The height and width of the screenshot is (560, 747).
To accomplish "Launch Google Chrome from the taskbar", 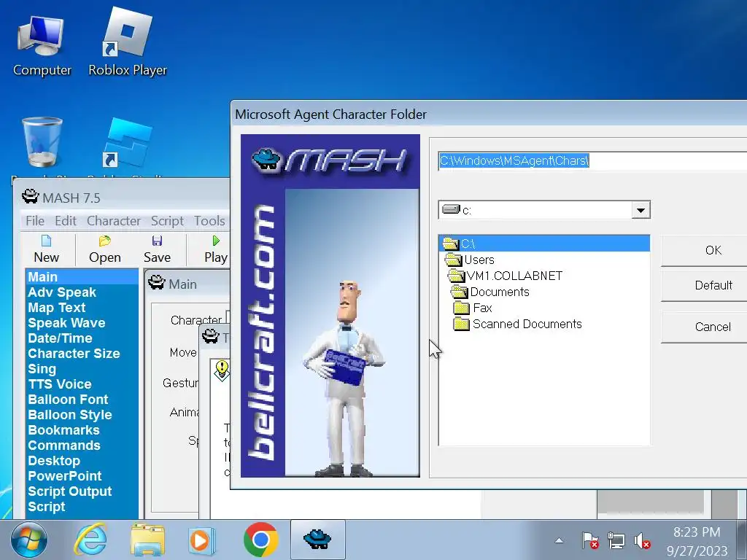I will click(x=260, y=540).
